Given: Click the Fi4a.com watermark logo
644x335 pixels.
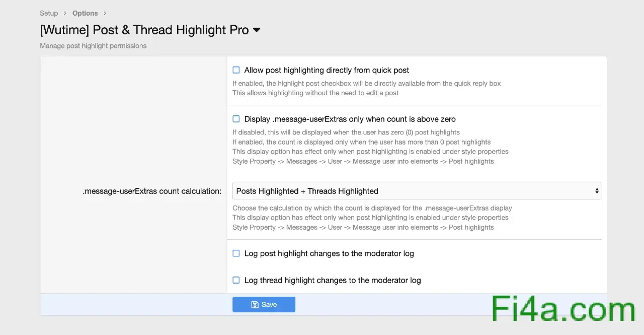Looking at the screenshot, I should (x=563, y=309).
